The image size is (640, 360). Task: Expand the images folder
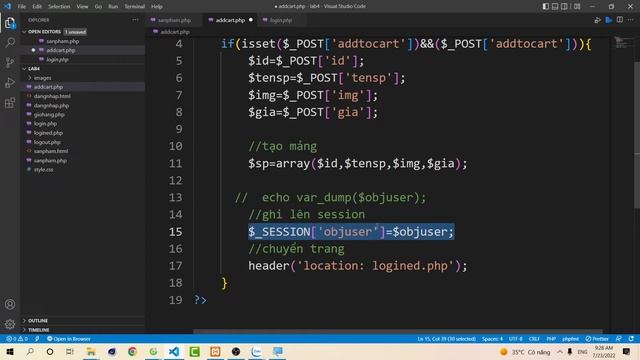pyautogui.click(x=42, y=78)
